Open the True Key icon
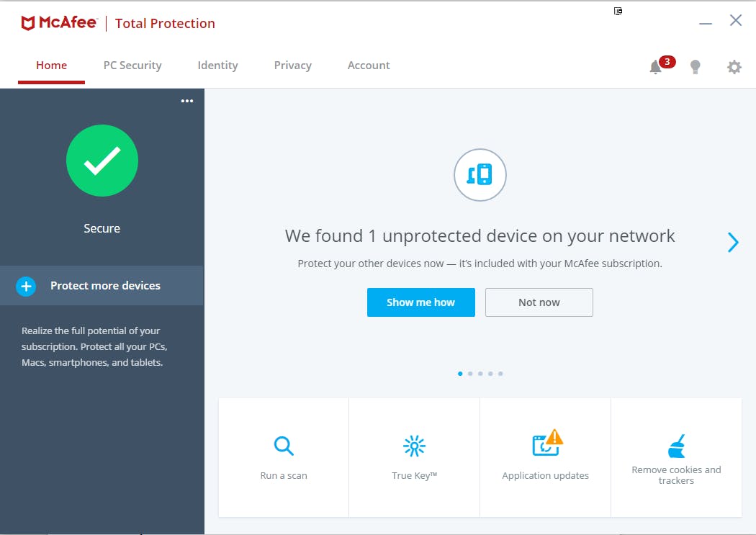756x535 pixels. (414, 446)
